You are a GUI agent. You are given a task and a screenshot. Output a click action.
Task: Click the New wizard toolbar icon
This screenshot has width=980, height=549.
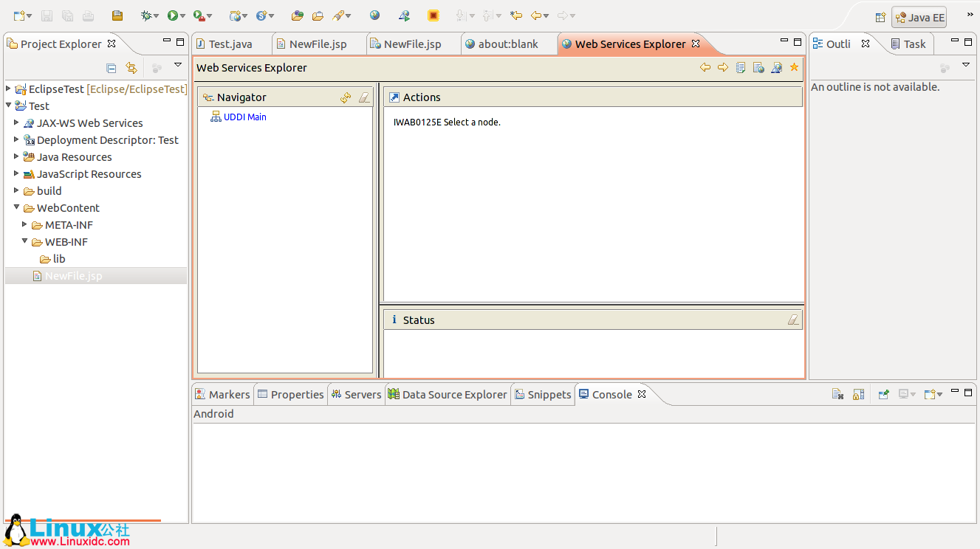pyautogui.click(x=19, y=15)
